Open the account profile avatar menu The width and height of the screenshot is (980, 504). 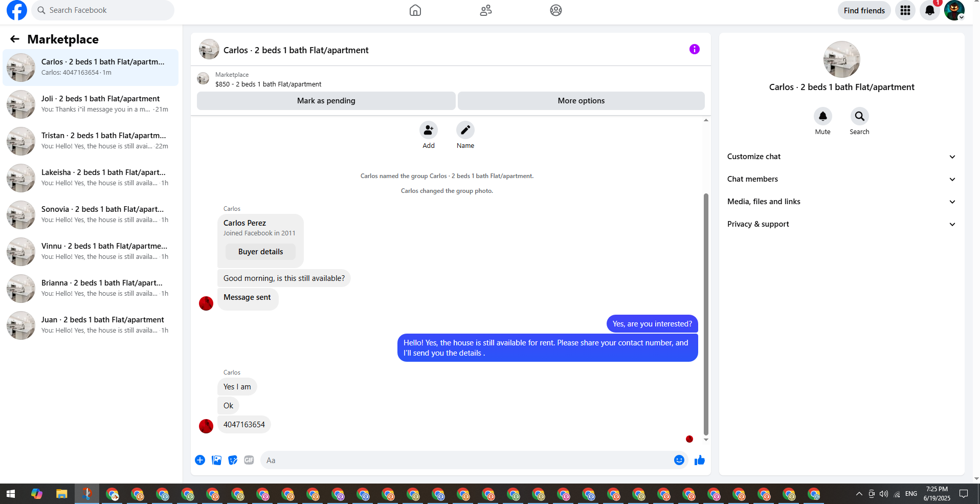pyautogui.click(x=954, y=10)
